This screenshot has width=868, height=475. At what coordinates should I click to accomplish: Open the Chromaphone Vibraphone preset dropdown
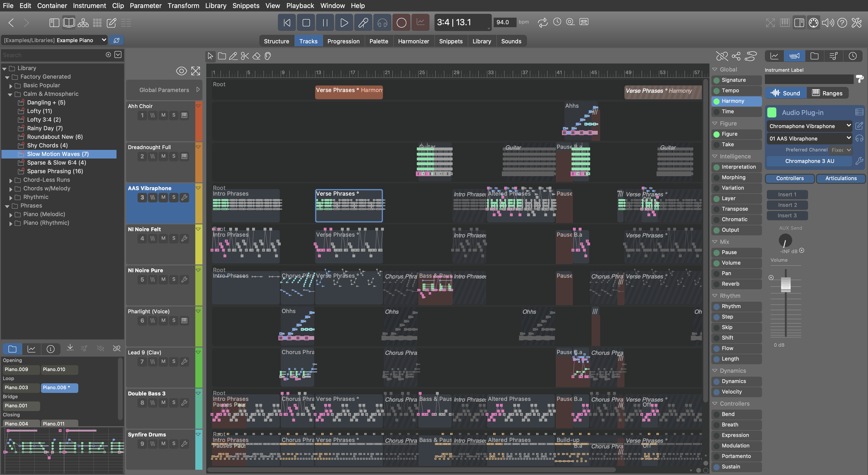[809, 126]
